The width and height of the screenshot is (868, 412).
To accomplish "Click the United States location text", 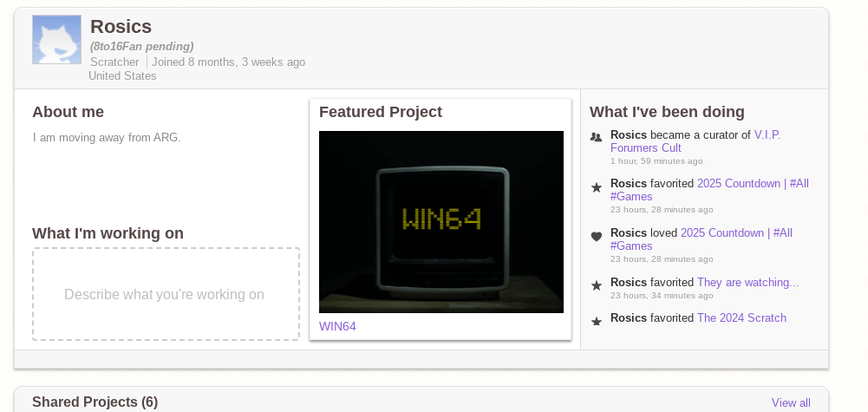I will [122, 75].
